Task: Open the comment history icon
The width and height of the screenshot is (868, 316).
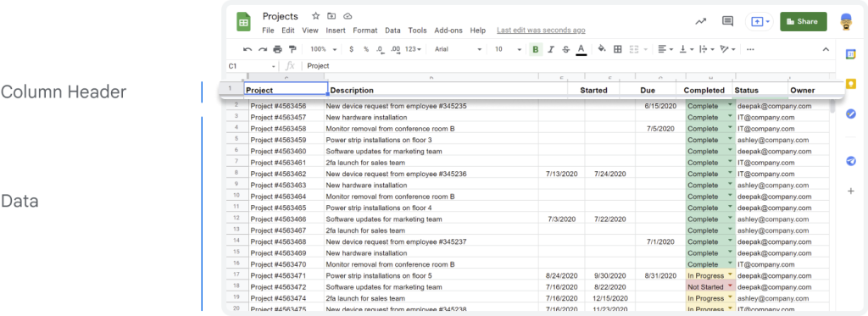Action: (x=727, y=21)
